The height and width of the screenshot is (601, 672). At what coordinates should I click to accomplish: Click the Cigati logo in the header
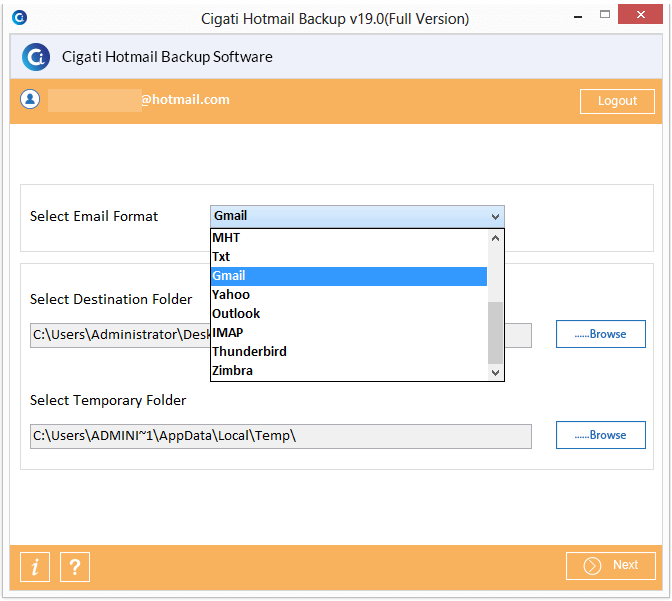36,57
